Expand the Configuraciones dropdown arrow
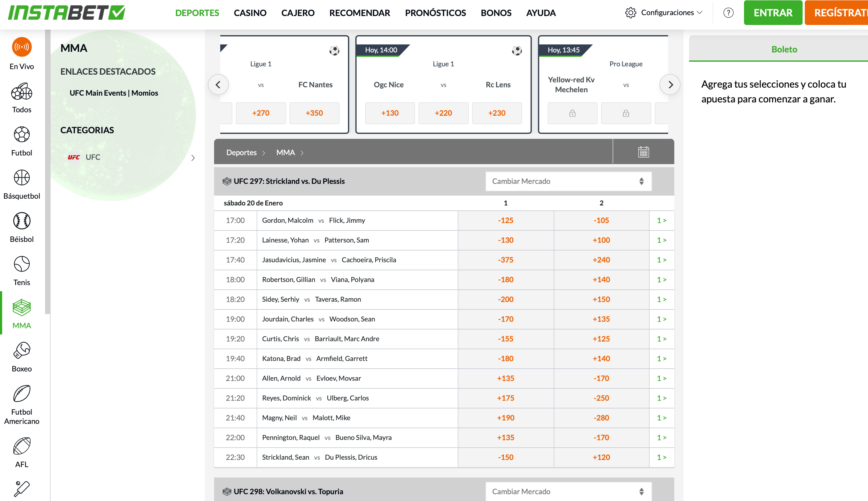Image resolution: width=868 pixels, height=501 pixels. click(x=699, y=12)
